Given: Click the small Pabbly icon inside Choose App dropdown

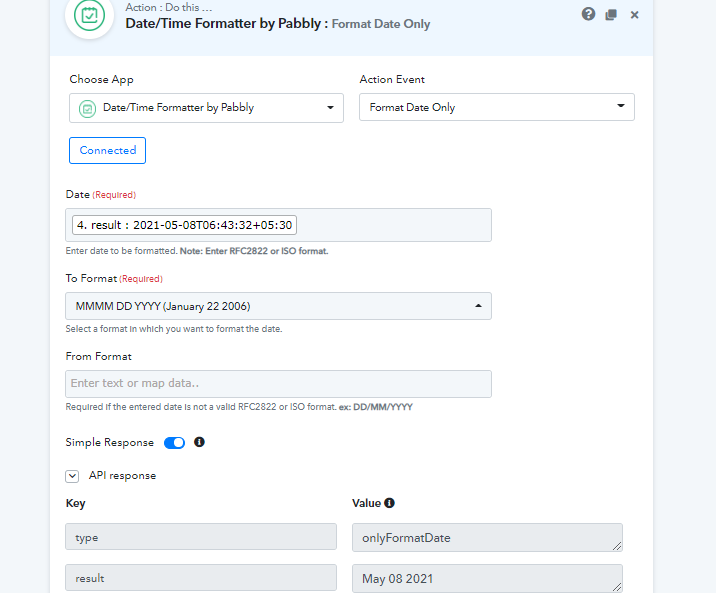Looking at the screenshot, I should tap(87, 109).
